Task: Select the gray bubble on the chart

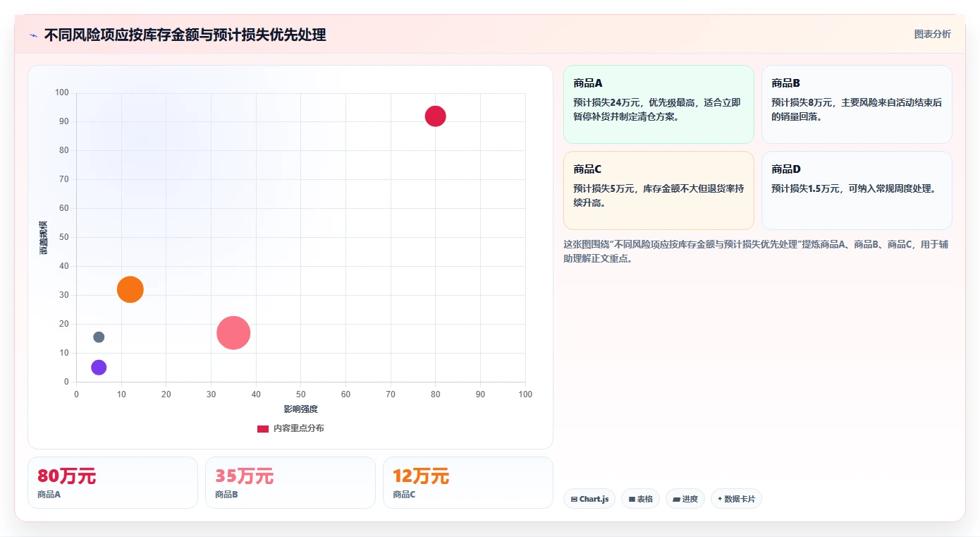Action: (99, 337)
